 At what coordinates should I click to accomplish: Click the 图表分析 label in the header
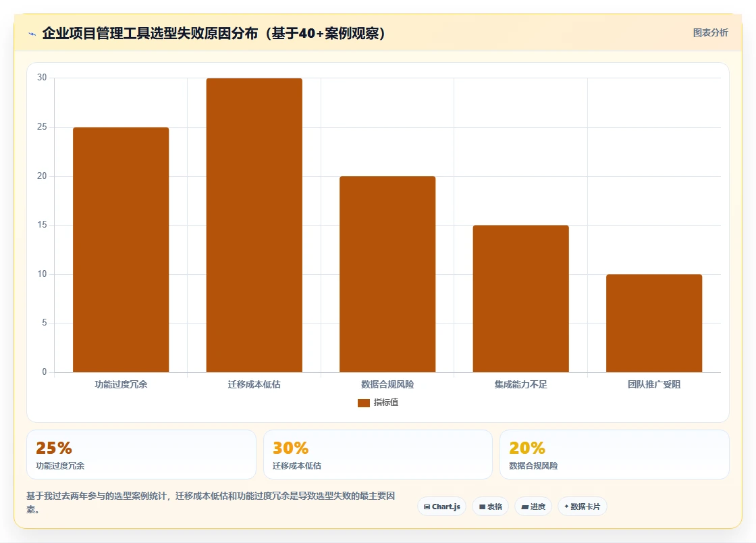click(x=710, y=33)
